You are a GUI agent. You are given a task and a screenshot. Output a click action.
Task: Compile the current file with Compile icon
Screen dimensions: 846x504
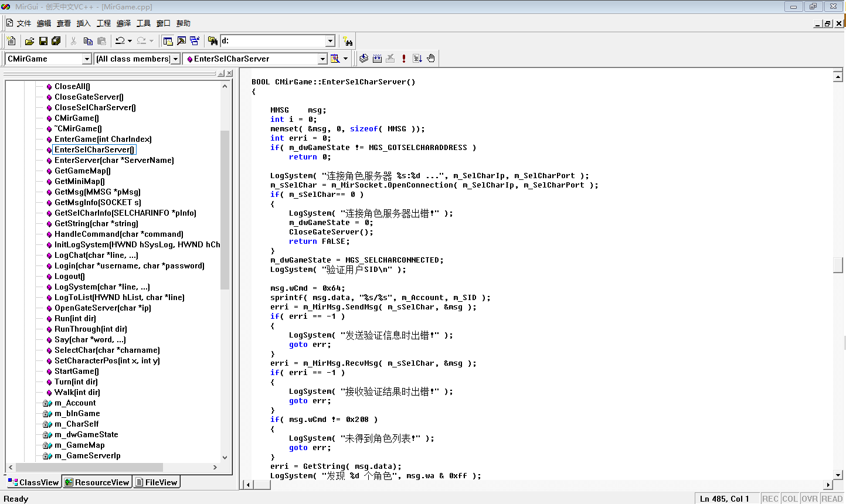tap(364, 59)
